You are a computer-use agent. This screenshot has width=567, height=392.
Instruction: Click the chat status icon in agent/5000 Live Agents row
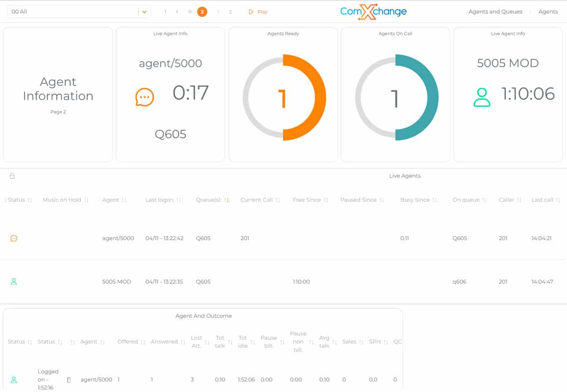click(14, 238)
